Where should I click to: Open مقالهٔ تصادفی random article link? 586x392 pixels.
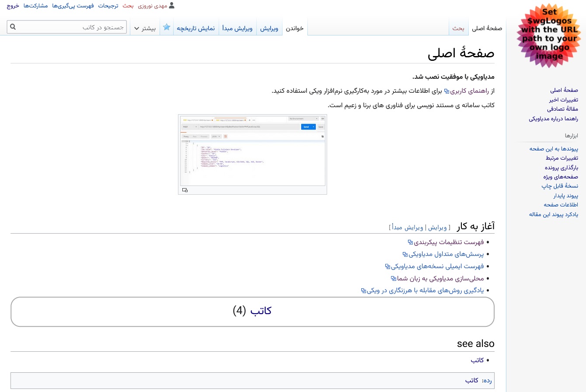point(562,109)
